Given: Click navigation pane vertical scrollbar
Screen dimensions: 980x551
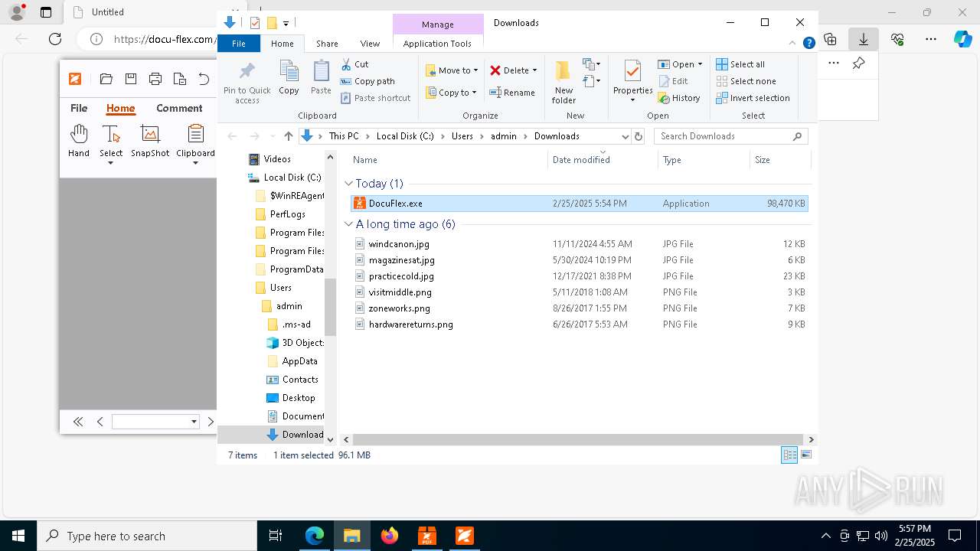Looking at the screenshot, I should [x=331, y=306].
